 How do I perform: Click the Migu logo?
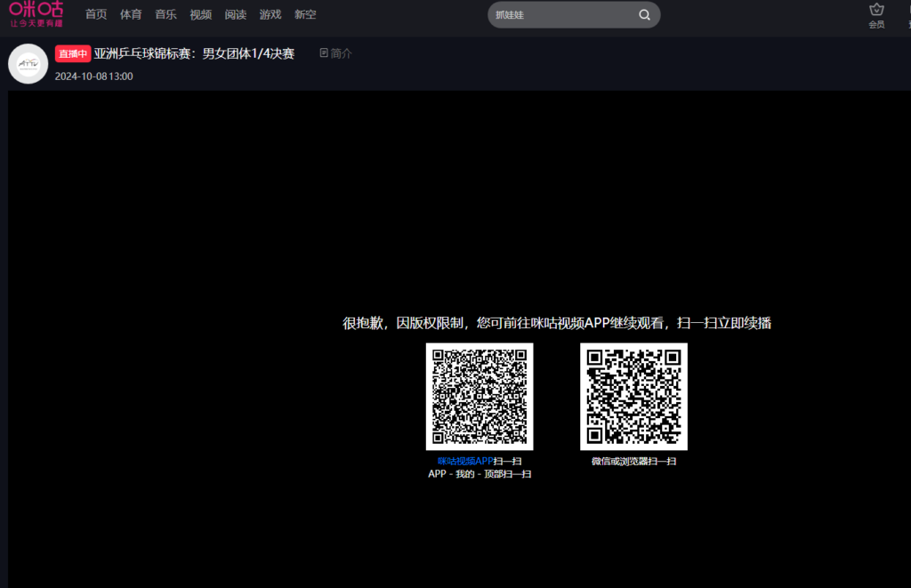(x=36, y=14)
